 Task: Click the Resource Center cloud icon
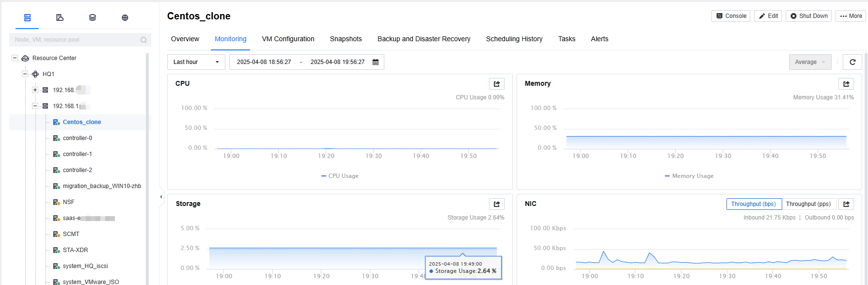(25, 58)
